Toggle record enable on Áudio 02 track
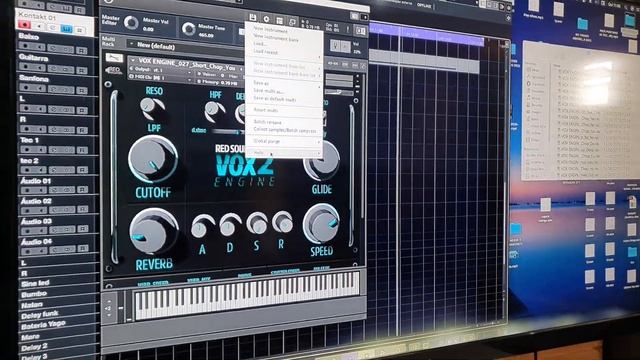 click(28, 210)
